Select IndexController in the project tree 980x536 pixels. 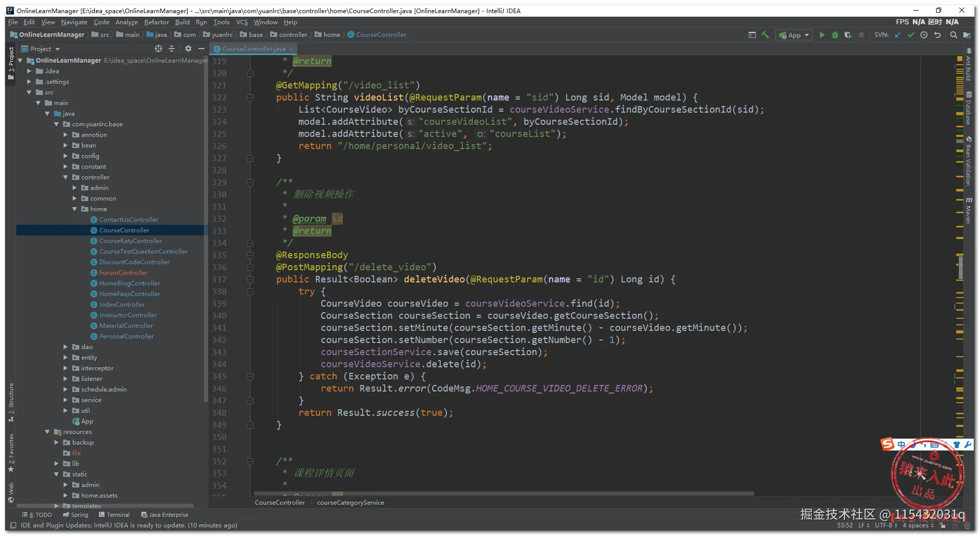pos(122,305)
